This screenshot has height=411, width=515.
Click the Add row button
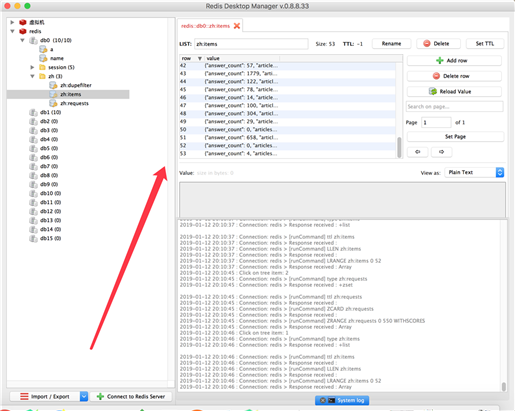coord(454,61)
